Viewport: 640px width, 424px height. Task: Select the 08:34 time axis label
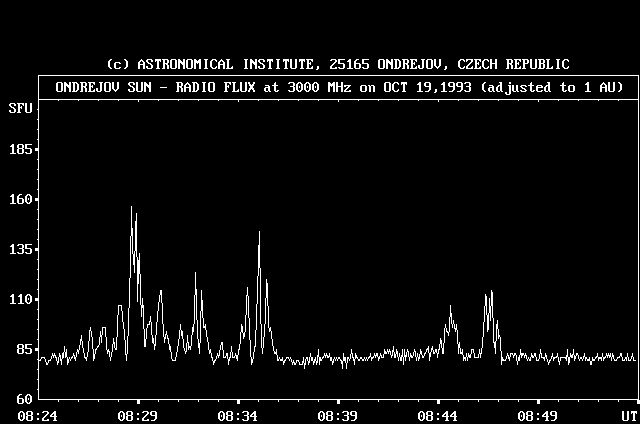[238, 415]
